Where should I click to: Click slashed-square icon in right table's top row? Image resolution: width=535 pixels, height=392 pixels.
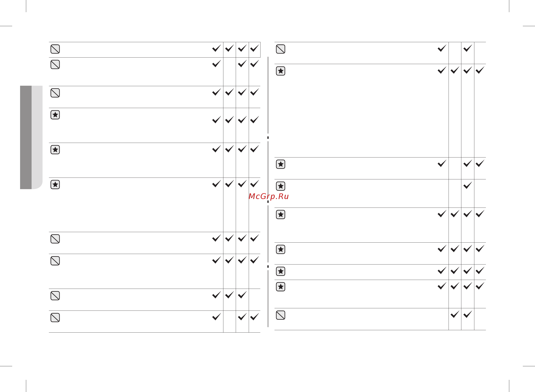coord(280,49)
